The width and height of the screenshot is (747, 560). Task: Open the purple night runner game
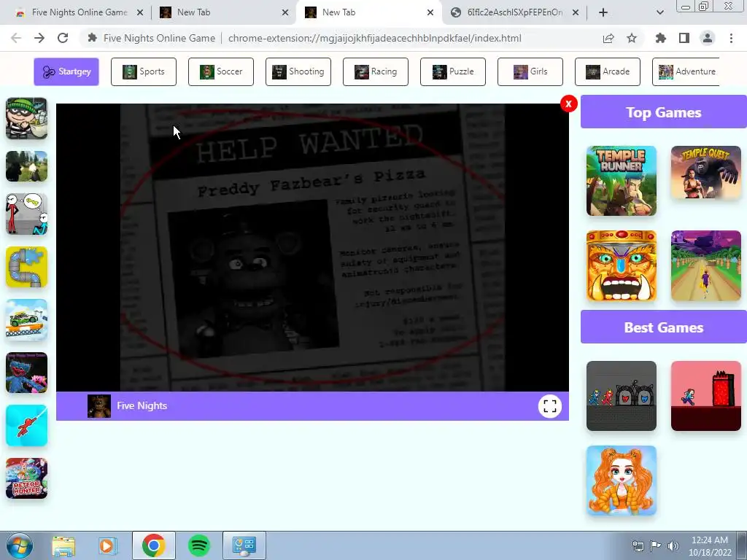pos(706,265)
